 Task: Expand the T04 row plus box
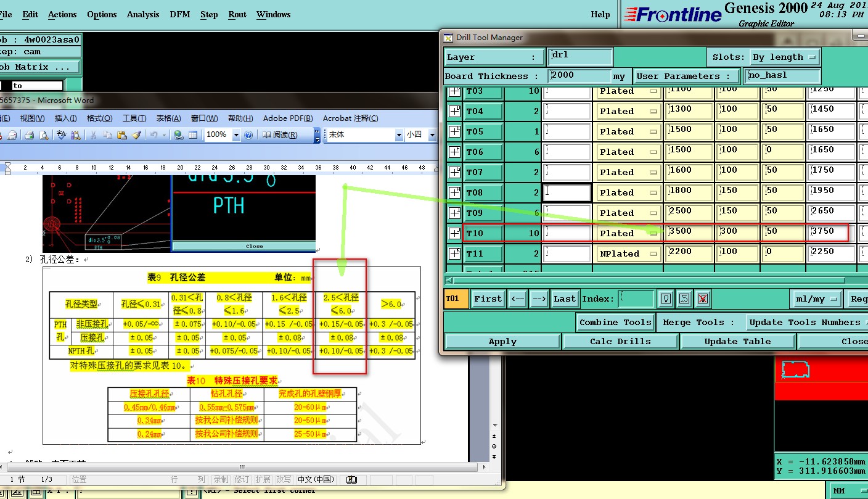click(x=454, y=111)
